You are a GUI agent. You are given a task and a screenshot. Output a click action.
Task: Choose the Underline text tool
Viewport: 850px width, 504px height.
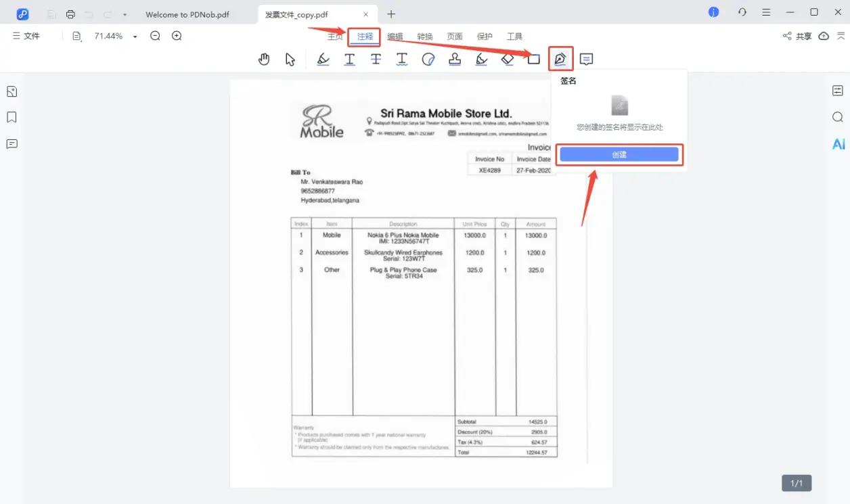[349, 60]
